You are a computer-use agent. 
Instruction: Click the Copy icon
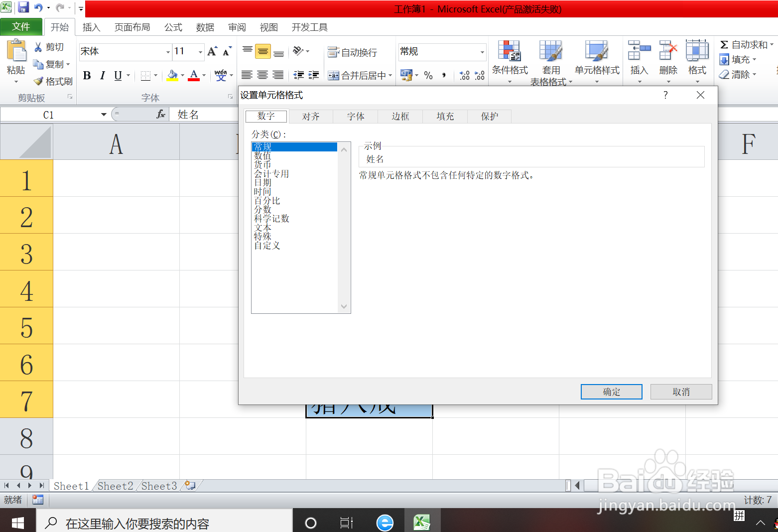(38, 64)
